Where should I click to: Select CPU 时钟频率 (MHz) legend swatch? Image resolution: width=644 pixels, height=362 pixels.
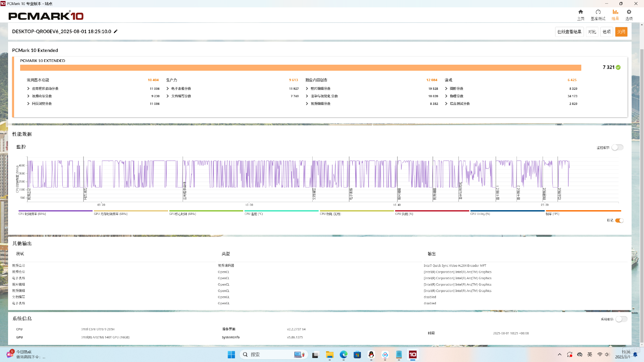click(x=55, y=211)
